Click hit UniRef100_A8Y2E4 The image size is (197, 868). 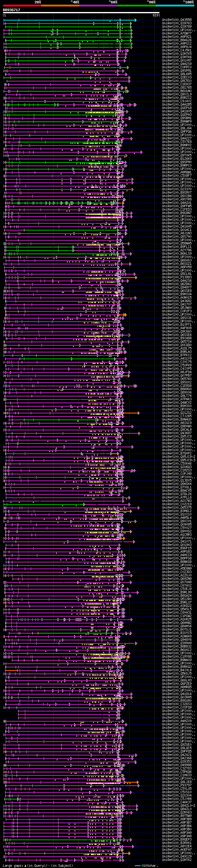[177, 846]
